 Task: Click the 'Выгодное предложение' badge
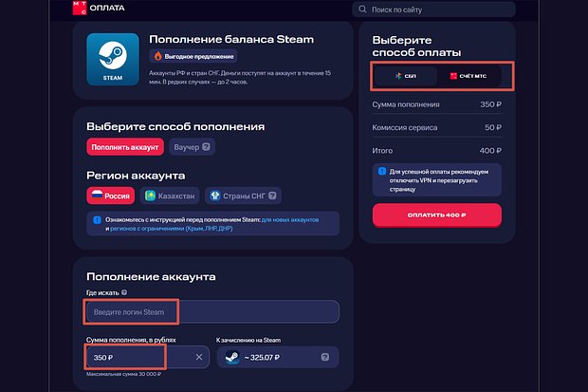(193, 56)
